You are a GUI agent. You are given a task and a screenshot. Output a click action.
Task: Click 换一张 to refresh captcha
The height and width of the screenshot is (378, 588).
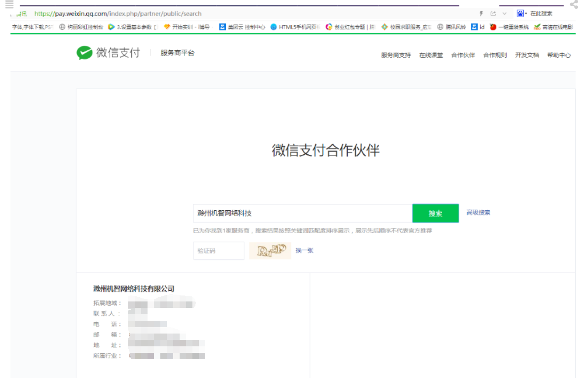point(304,251)
